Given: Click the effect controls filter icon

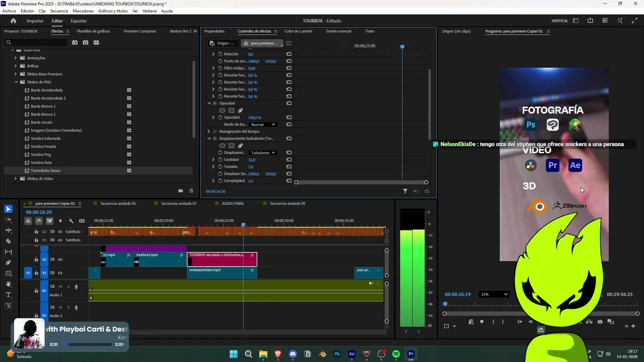Looking at the screenshot, I should 405,191.
